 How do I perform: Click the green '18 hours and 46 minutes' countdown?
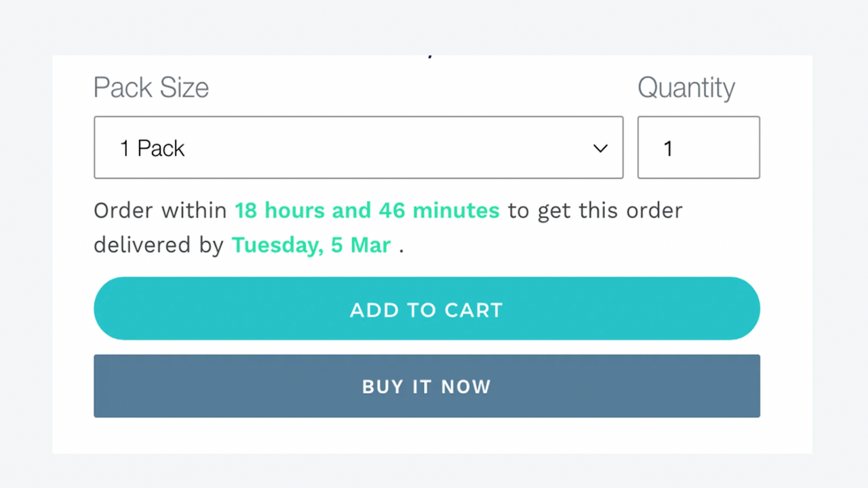pyautogui.click(x=367, y=211)
